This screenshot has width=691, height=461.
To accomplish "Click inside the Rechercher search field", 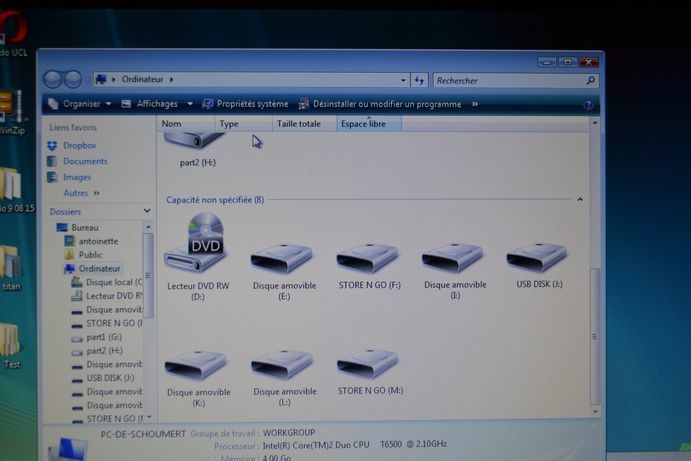I will (x=509, y=81).
